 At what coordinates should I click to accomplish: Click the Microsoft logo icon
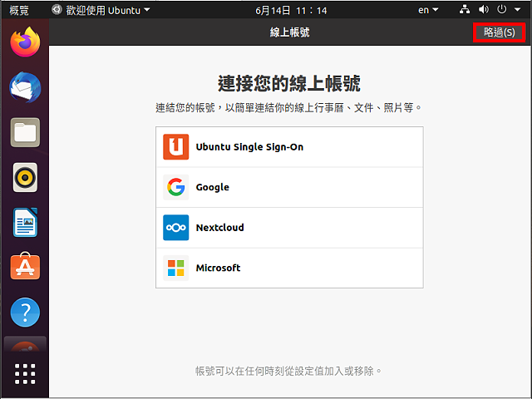click(x=175, y=268)
